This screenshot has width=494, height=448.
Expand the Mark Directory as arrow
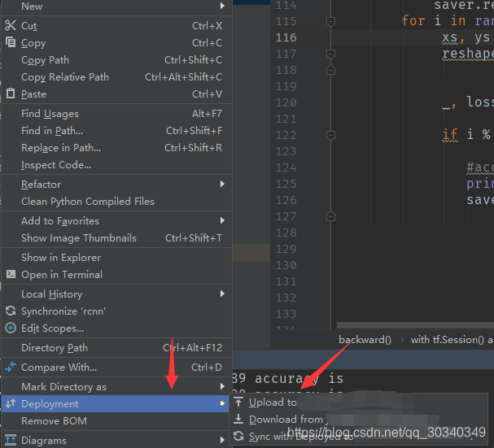[x=222, y=386]
